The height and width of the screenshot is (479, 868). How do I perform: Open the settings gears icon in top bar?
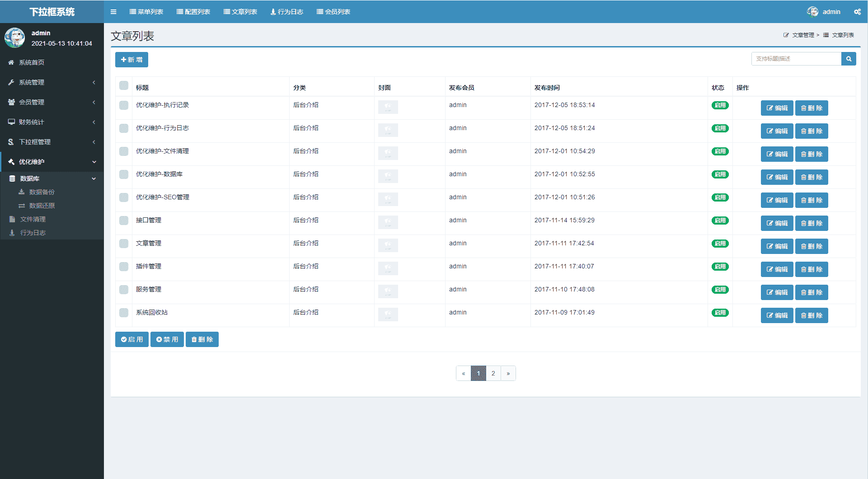(857, 12)
